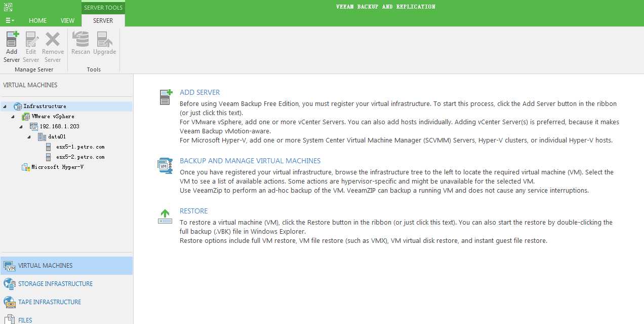Open the main application menu button
Viewport: 644px width, 324px height.
10,21
